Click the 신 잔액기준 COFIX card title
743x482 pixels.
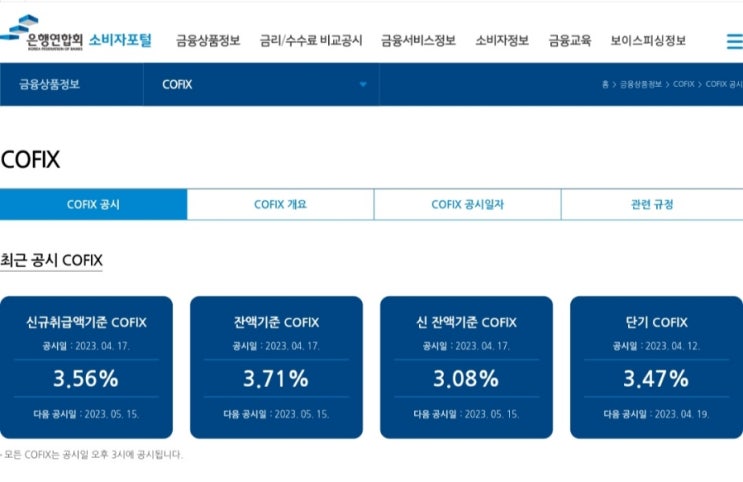466,323
